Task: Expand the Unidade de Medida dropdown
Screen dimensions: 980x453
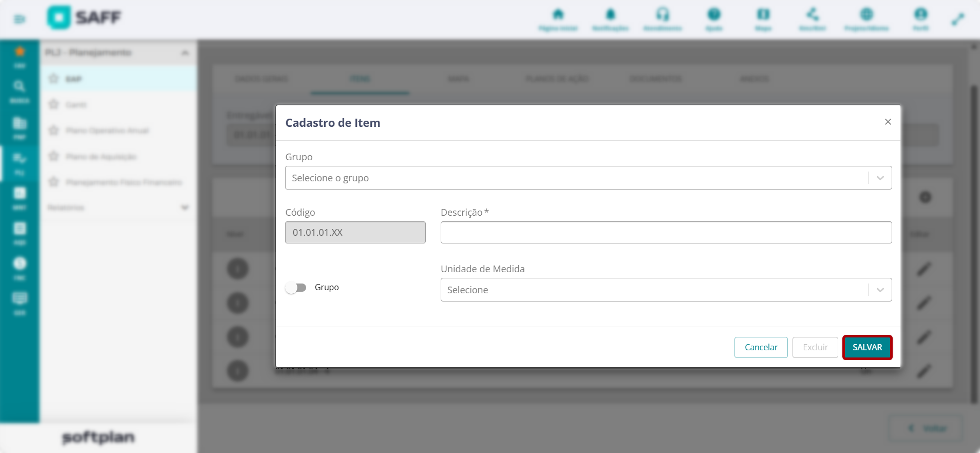Action: [666, 290]
